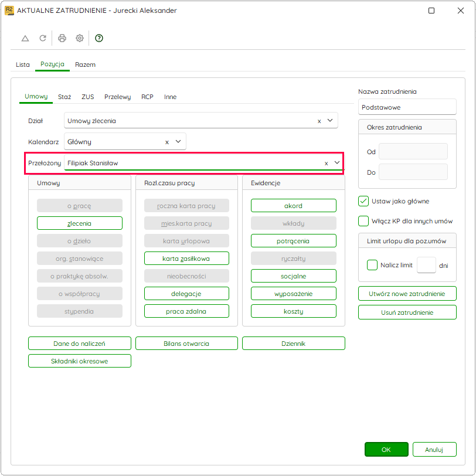Click the triangle icon in the toolbar
476x476 pixels.
coord(25,38)
